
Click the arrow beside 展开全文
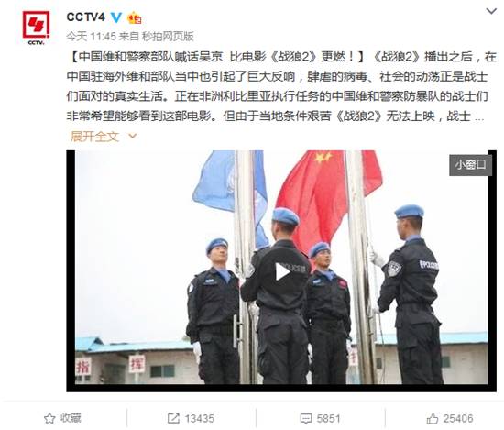(133, 137)
